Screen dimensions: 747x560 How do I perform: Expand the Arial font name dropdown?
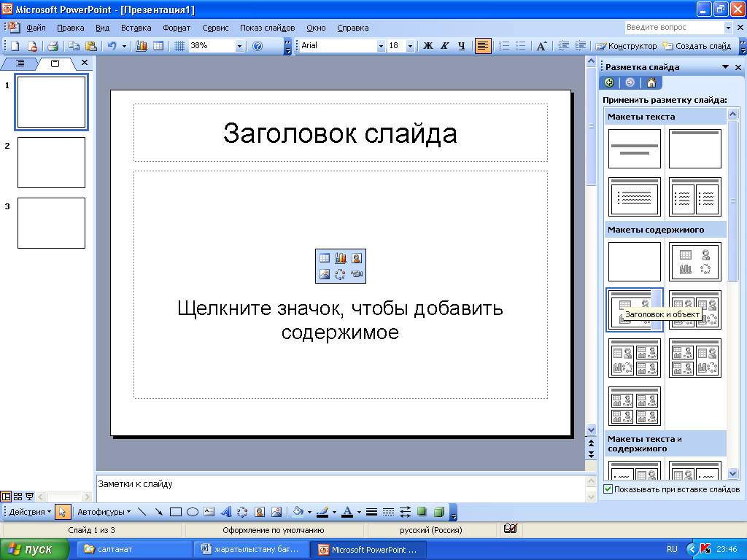click(380, 46)
